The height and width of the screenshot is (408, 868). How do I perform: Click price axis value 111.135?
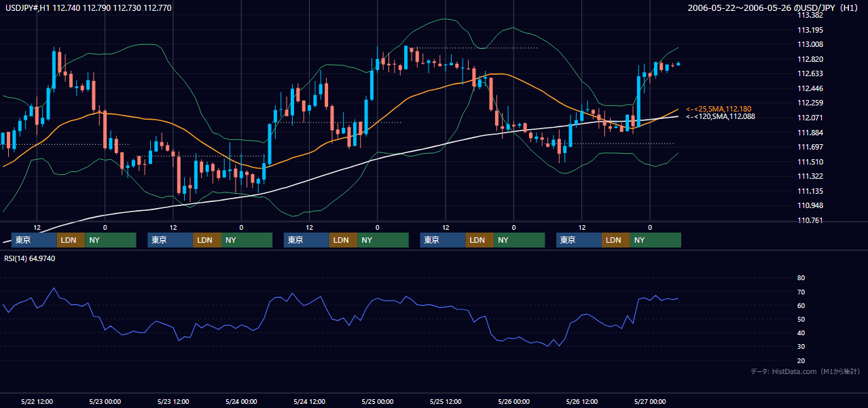tap(810, 191)
